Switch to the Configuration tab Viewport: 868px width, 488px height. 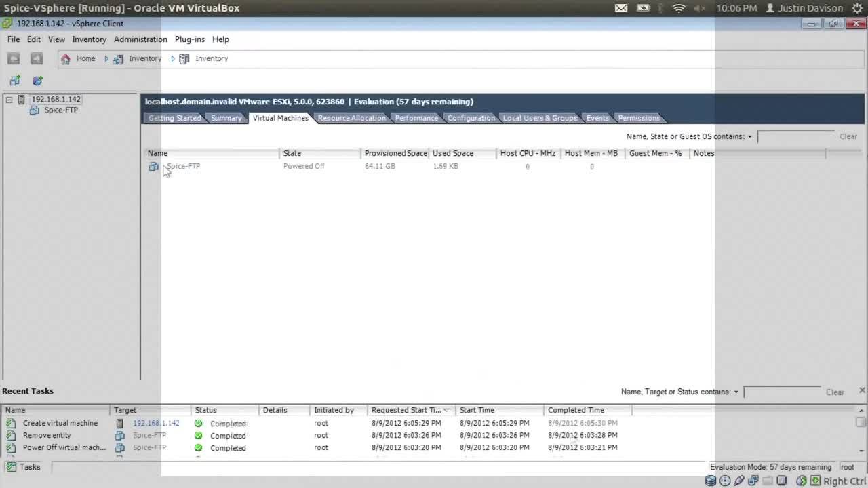[471, 118]
